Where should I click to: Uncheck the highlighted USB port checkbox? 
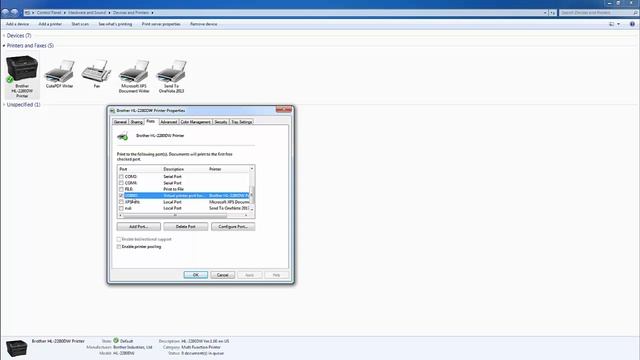click(121, 196)
